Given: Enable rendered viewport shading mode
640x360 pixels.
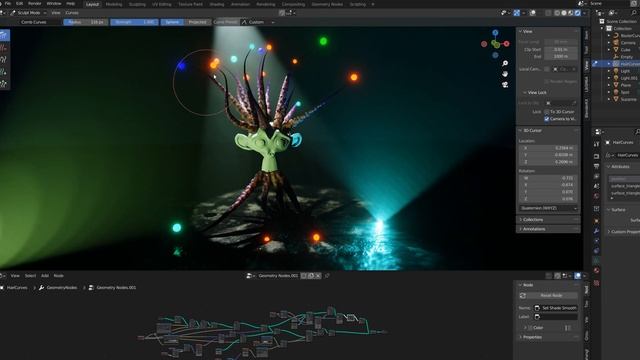Looking at the screenshot, I should click(x=578, y=13).
